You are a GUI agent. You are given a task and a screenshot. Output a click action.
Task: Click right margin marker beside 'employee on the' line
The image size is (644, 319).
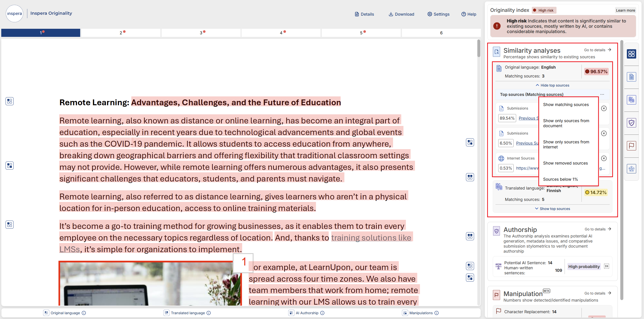pyautogui.click(x=470, y=236)
